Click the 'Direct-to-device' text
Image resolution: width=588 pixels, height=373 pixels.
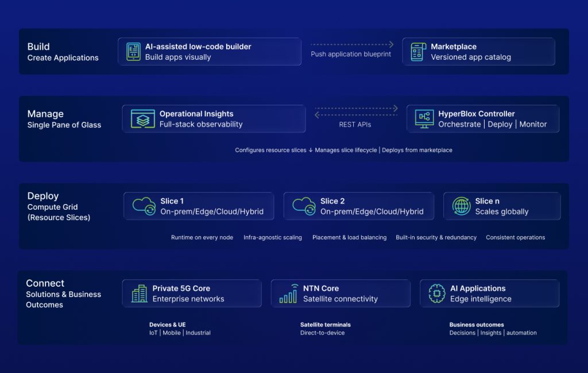click(322, 333)
